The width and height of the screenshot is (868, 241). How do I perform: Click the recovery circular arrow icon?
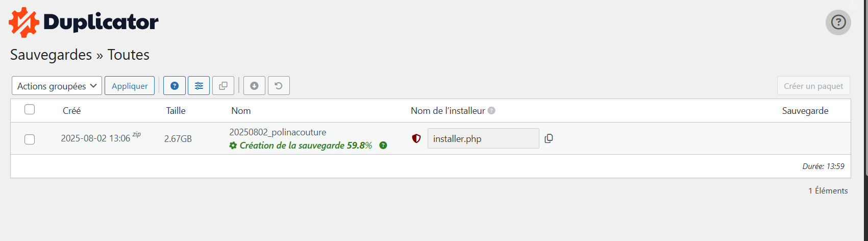tap(279, 86)
